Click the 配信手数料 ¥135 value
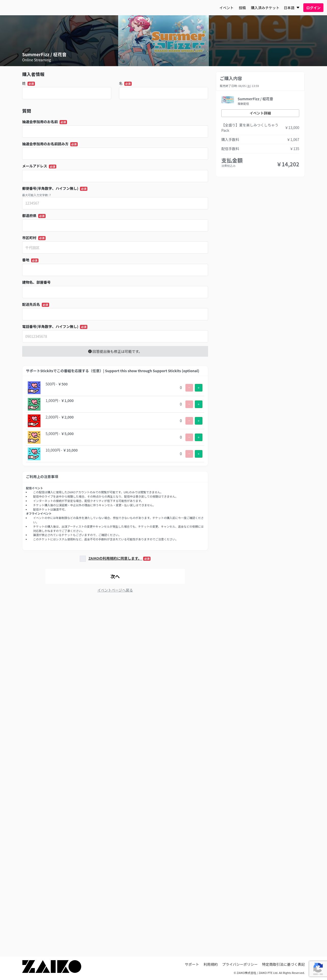The height and width of the screenshot is (980, 327). pos(295,149)
